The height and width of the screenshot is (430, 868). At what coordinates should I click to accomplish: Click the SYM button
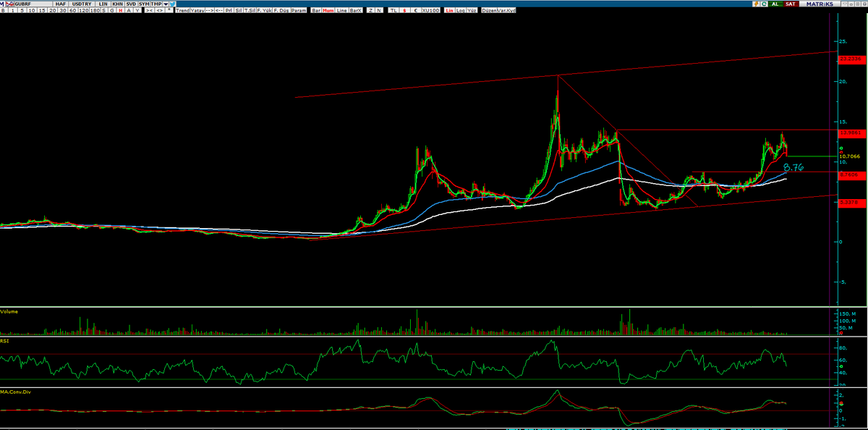(144, 4)
